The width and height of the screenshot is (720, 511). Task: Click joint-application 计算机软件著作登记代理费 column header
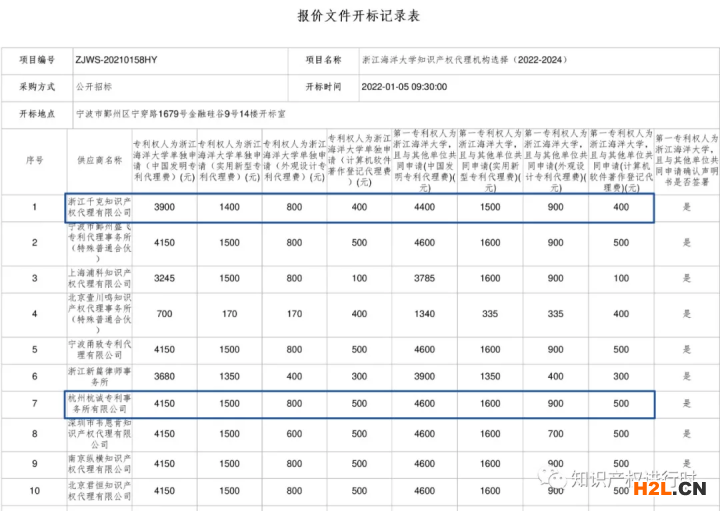pos(621,161)
